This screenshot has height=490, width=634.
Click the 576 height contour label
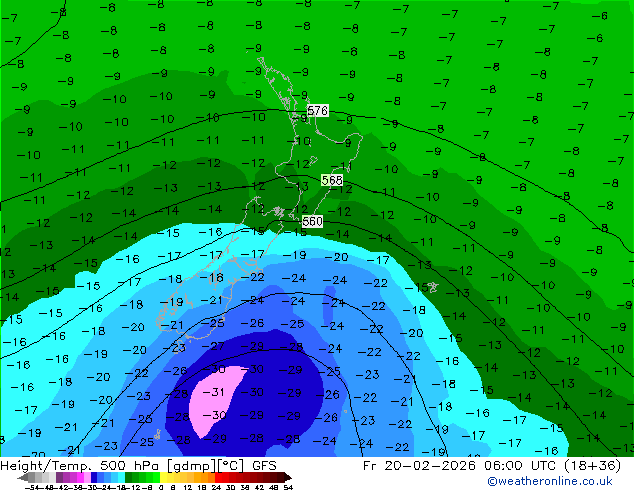point(317,110)
